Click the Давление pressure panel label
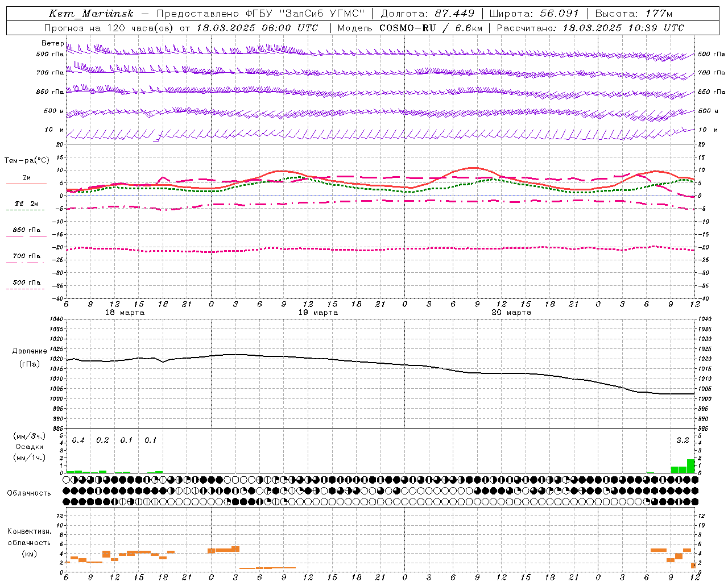 click(30, 351)
